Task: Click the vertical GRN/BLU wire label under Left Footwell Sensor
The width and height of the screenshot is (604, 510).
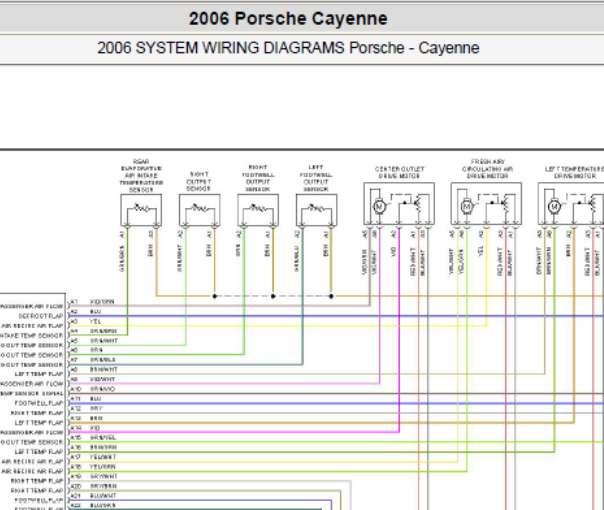Action: (297, 258)
